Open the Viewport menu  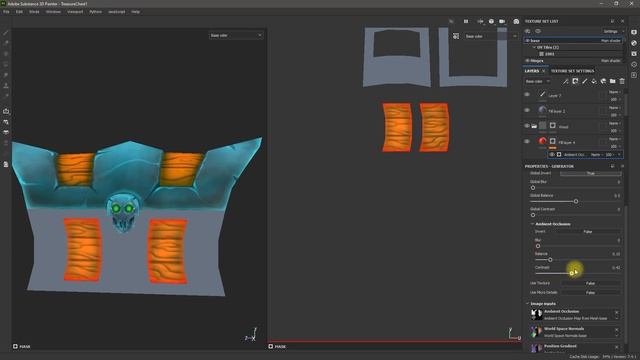pos(75,12)
